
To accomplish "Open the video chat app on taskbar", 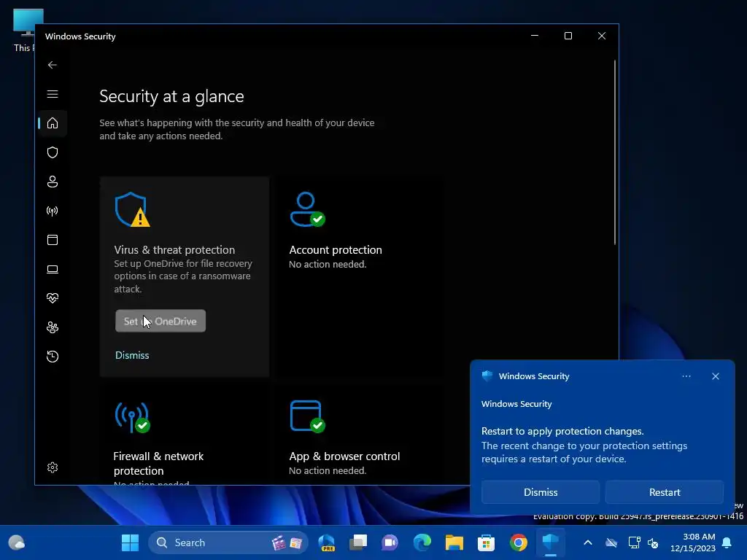I will point(390,542).
